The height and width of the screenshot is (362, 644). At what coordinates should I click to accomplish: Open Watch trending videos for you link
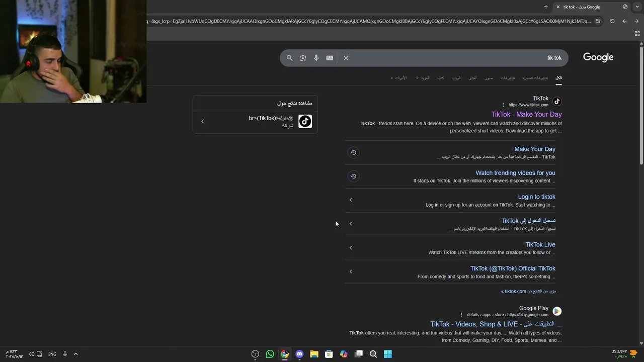tap(515, 173)
